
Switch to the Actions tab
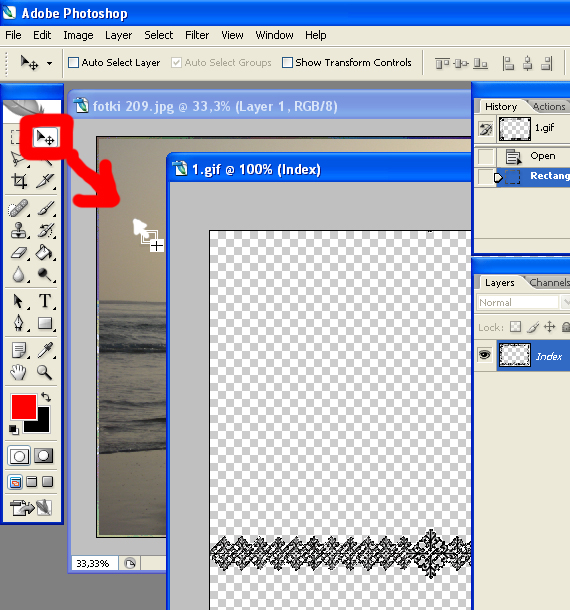pos(549,106)
